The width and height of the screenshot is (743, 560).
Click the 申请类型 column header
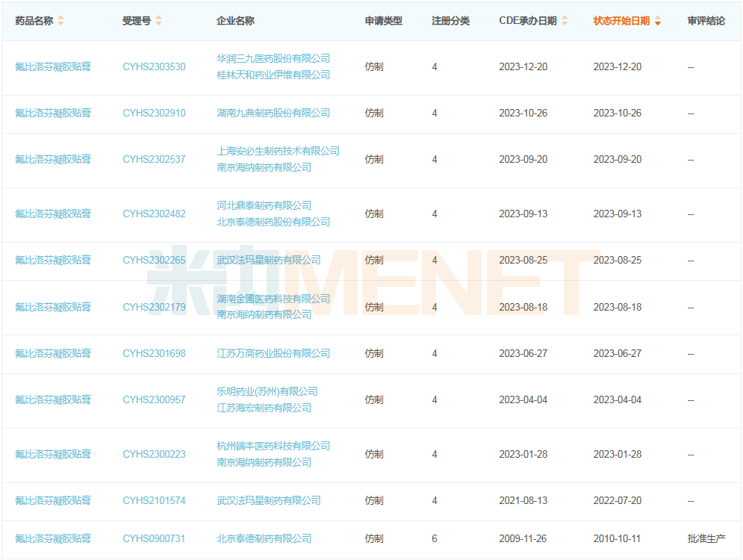click(383, 21)
